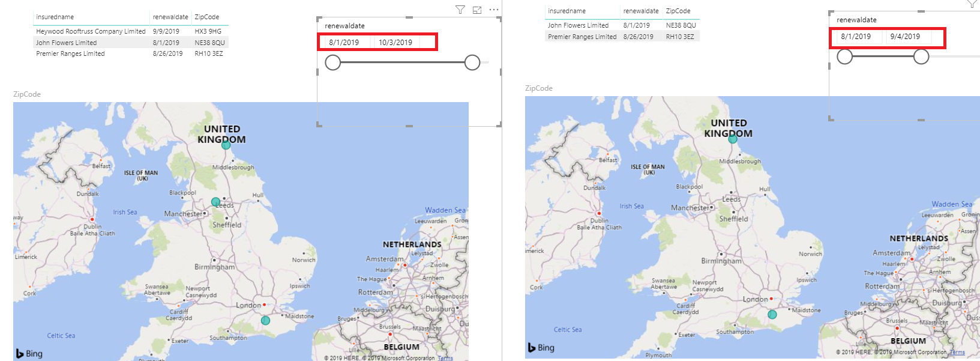This screenshot has height=361, width=980.
Task: Open more options ellipsis on left slicer
Action: (x=493, y=10)
